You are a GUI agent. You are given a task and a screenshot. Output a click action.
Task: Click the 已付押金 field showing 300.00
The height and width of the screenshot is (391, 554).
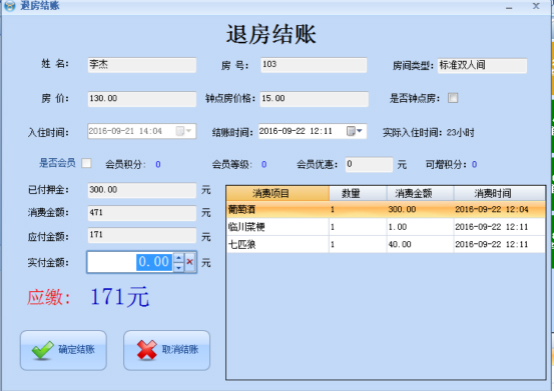(x=142, y=190)
